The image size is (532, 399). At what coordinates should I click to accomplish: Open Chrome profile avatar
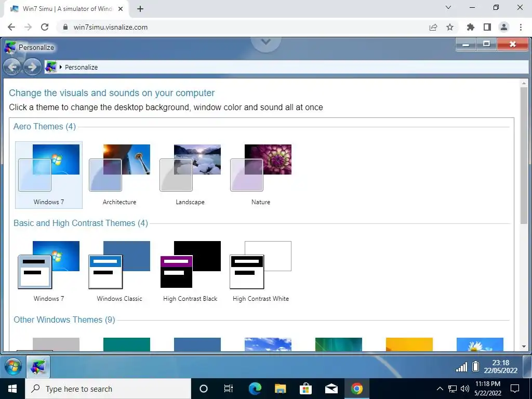pos(504,27)
